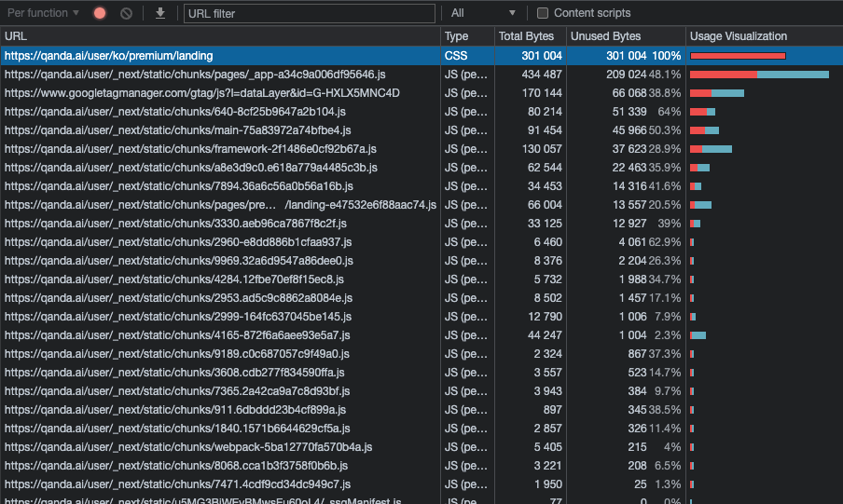Select the 9969.32a6d9547a86dee0.js row
843x504 pixels.
[421, 261]
